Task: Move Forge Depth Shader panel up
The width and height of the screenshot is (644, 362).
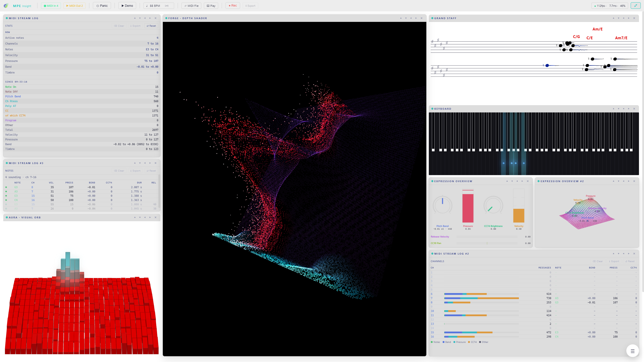Action: click(401, 18)
